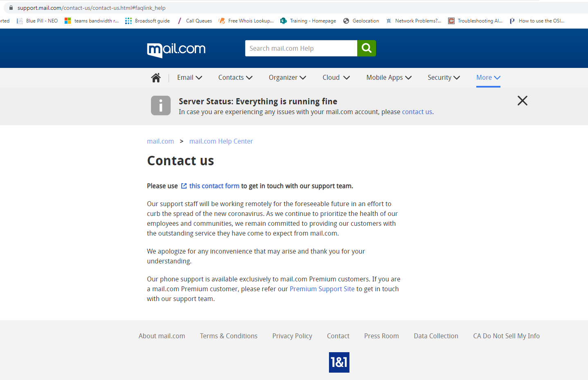Open the Premium Support Site link
The image size is (588, 380).
coord(322,289)
